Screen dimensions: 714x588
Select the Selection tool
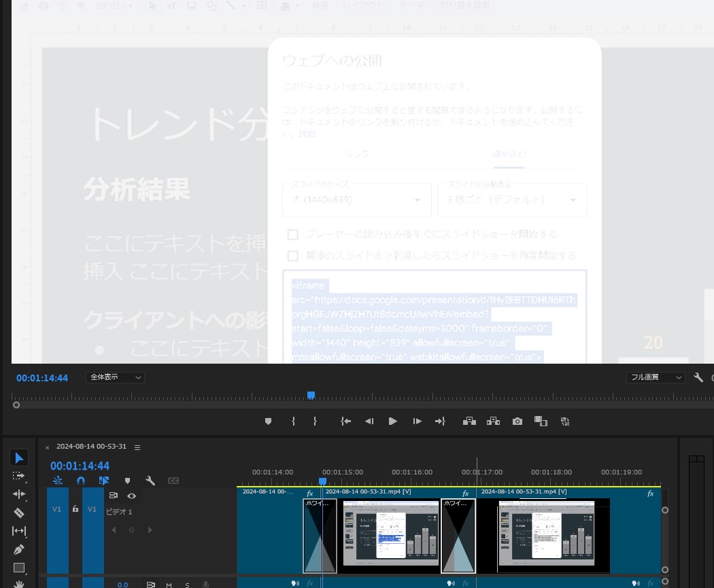pos(19,457)
